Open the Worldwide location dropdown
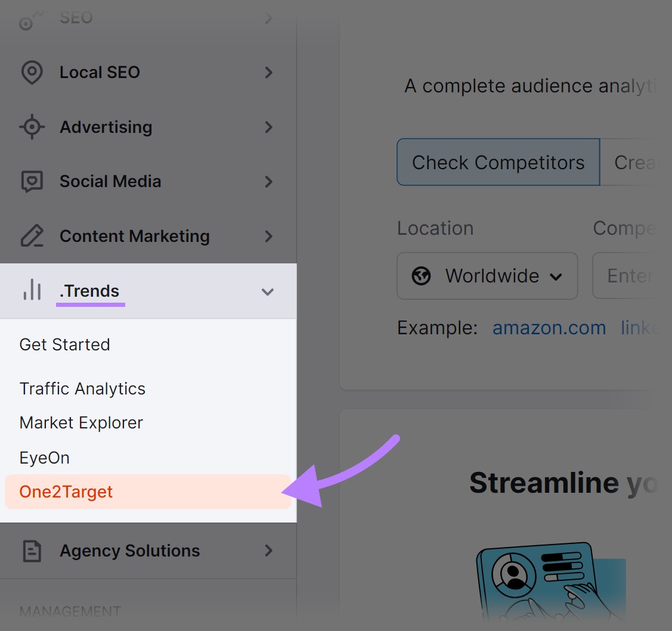The height and width of the screenshot is (631, 672). tap(487, 276)
